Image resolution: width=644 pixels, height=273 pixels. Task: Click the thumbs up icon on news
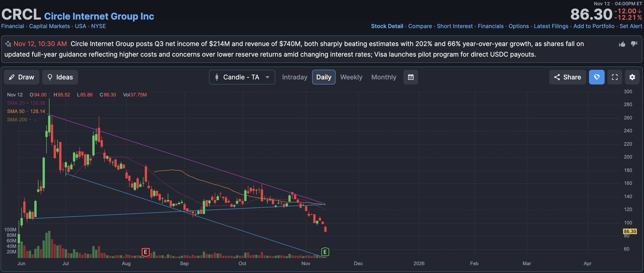(x=622, y=44)
